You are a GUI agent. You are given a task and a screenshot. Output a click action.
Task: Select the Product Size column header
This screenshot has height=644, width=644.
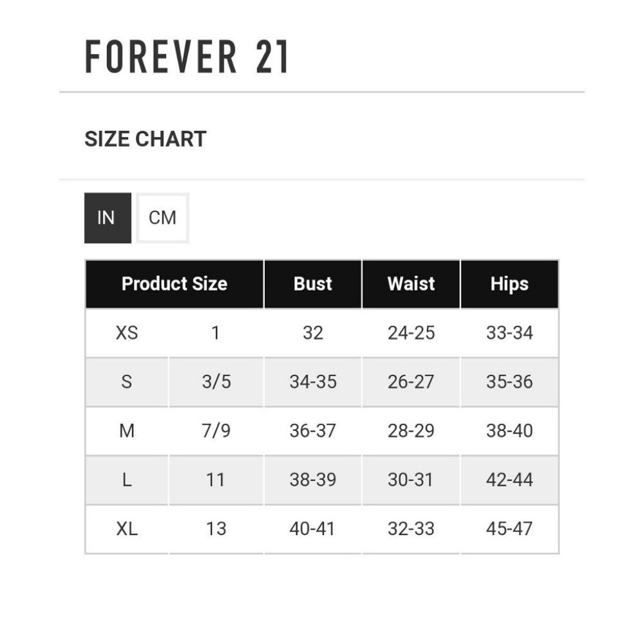coord(175,283)
